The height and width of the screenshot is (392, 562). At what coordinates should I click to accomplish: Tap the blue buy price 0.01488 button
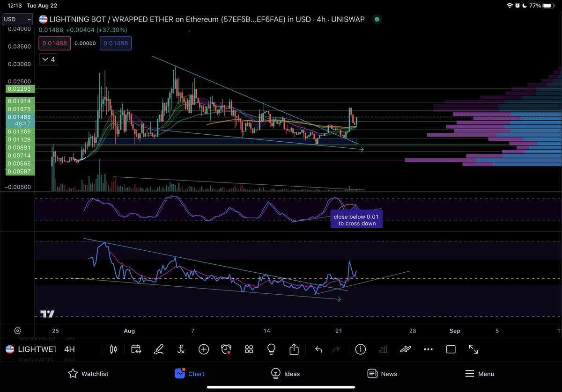(116, 43)
